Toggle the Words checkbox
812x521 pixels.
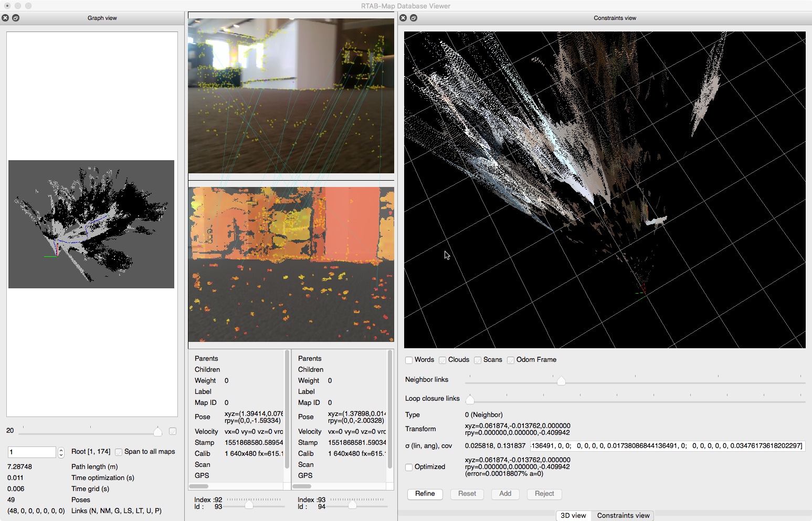pyautogui.click(x=409, y=360)
